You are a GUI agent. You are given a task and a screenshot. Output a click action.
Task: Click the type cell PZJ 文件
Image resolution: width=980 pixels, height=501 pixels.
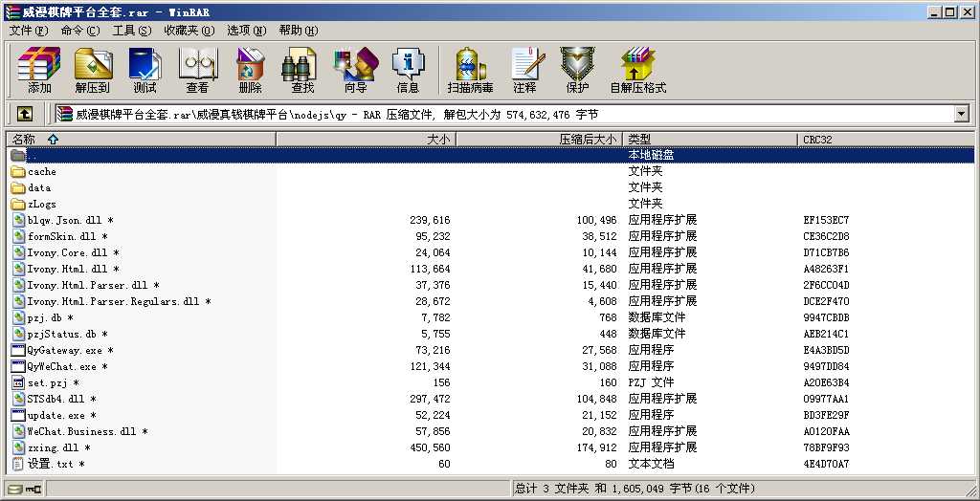coord(651,382)
